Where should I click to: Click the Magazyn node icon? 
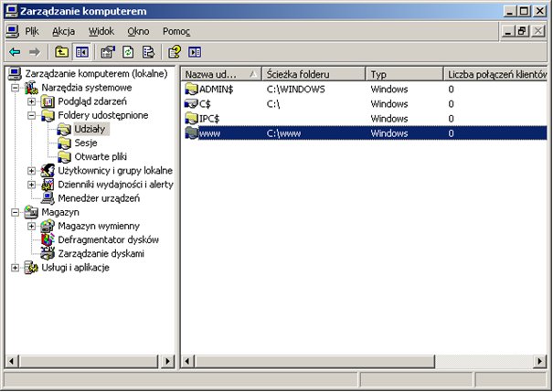pyautogui.click(x=31, y=212)
